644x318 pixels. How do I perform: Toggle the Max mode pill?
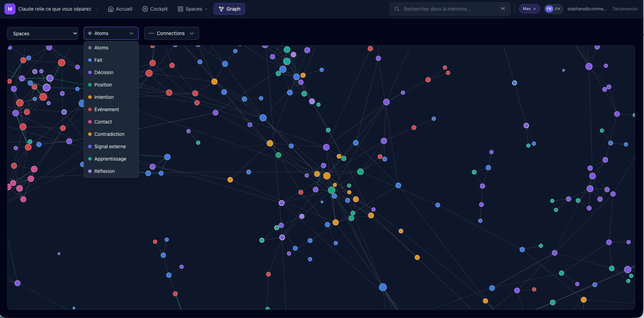pos(529,9)
